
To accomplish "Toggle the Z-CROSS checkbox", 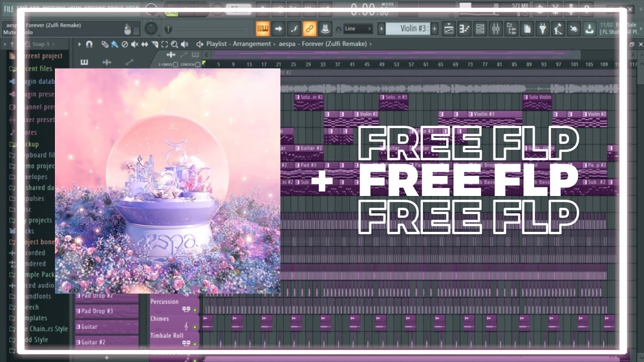I will pos(175,65).
